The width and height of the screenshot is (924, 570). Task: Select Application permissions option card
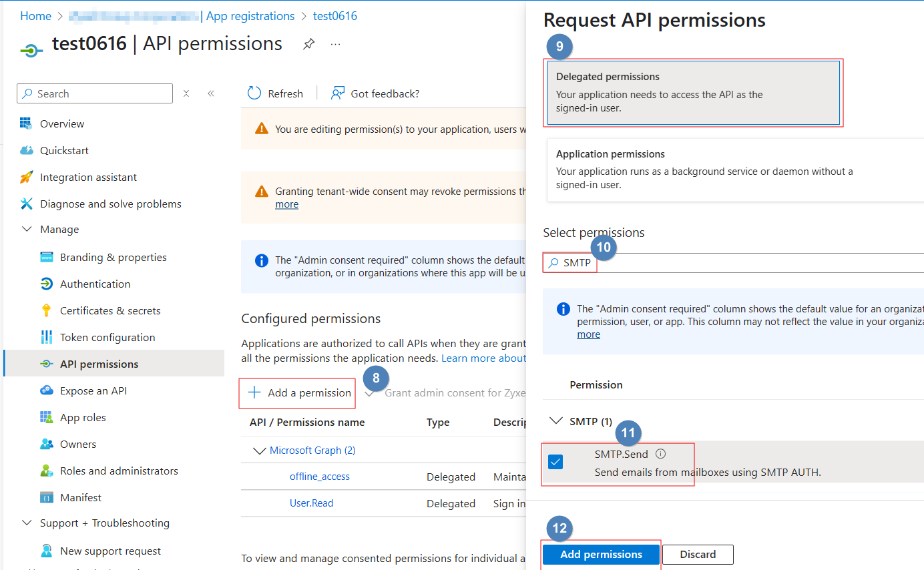point(734,170)
